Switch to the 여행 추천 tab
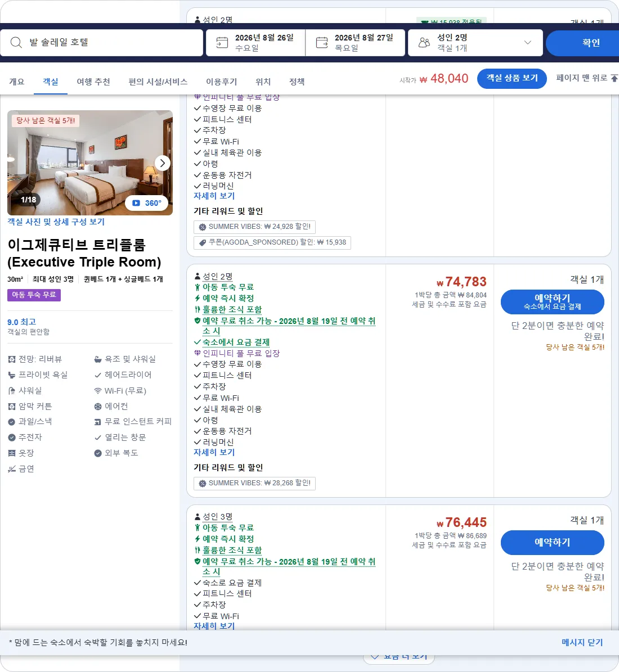This screenshot has width=619, height=672. click(93, 82)
